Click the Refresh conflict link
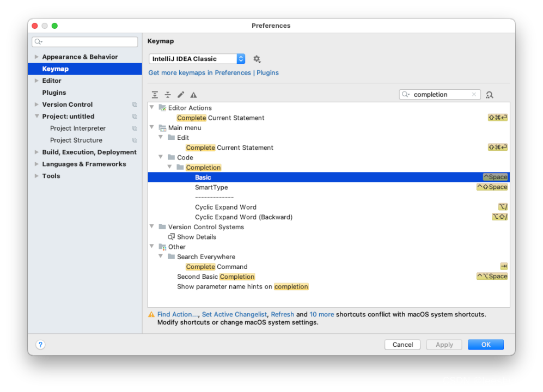Viewport: 543px width, 392px height. click(282, 315)
